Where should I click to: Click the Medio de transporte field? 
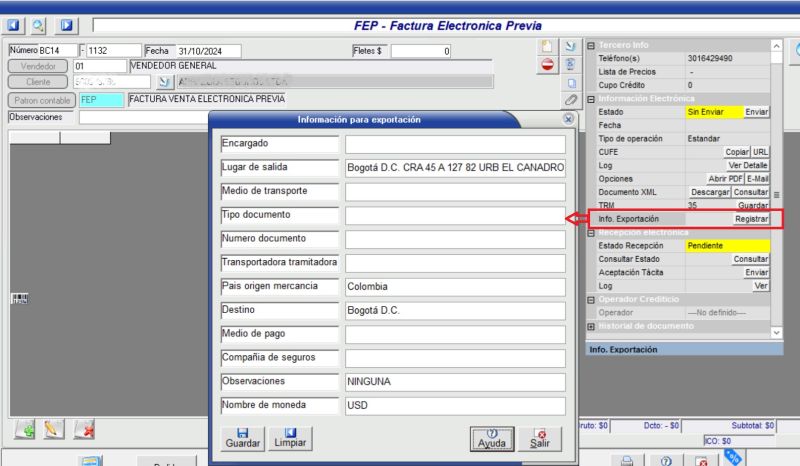(455, 192)
